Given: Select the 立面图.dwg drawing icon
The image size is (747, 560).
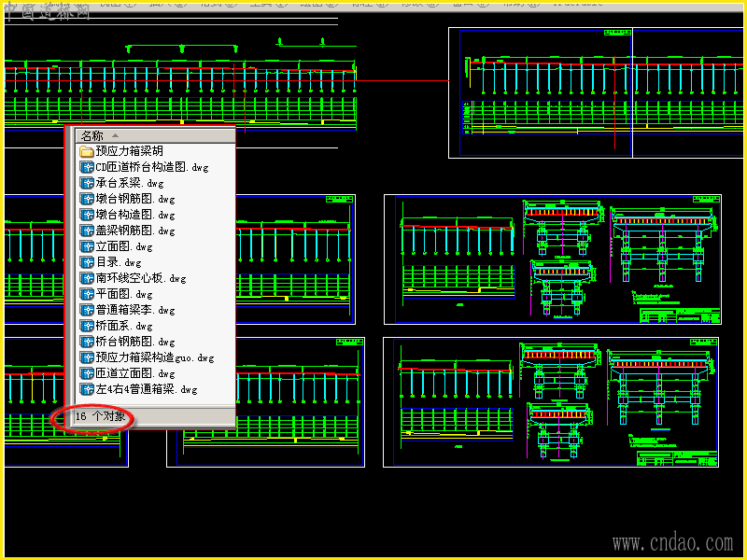Looking at the screenshot, I should [86, 246].
